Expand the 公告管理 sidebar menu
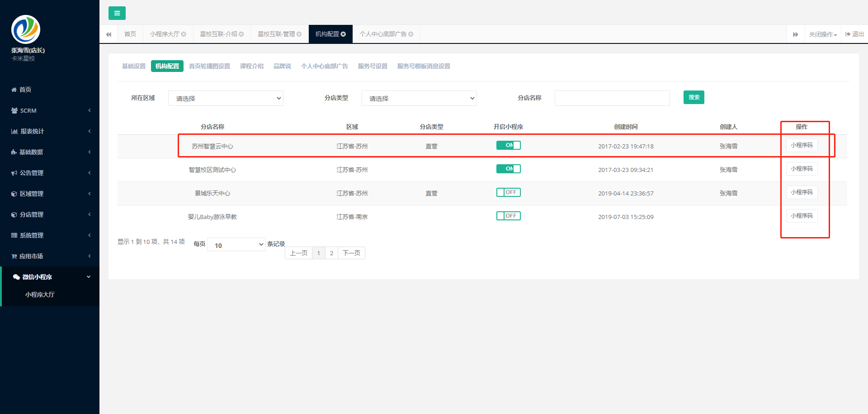Viewport: 868px width, 414px height. (50, 173)
